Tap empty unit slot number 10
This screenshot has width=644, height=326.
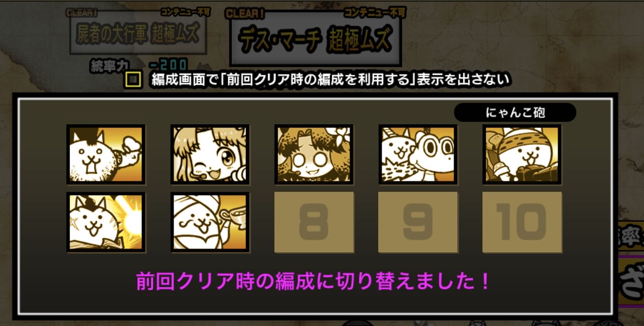(x=522, y=222)
